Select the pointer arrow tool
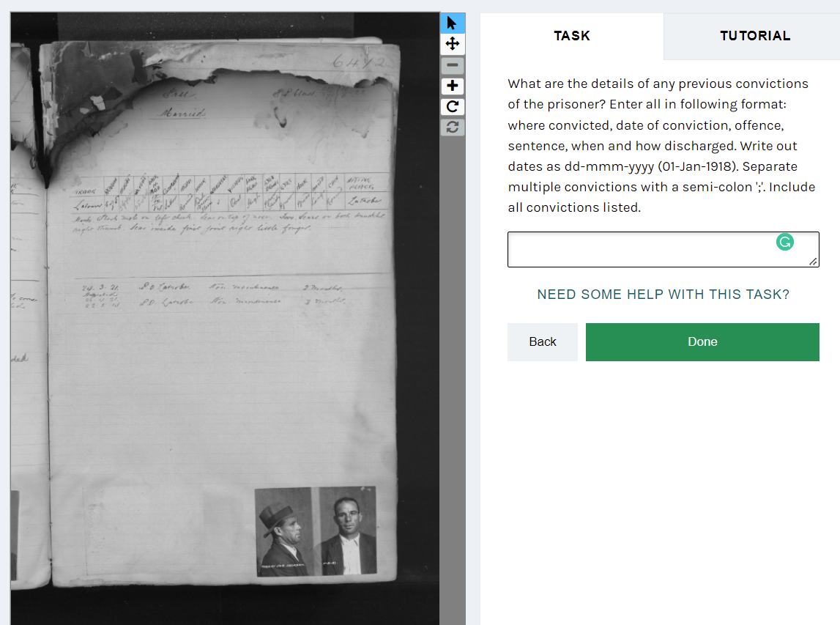 coord(452,23)
